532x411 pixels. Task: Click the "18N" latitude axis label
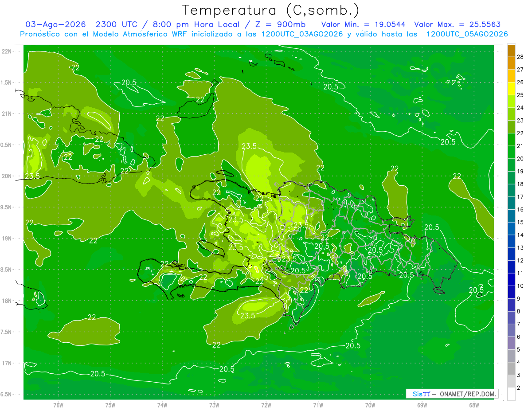[7, 301]
